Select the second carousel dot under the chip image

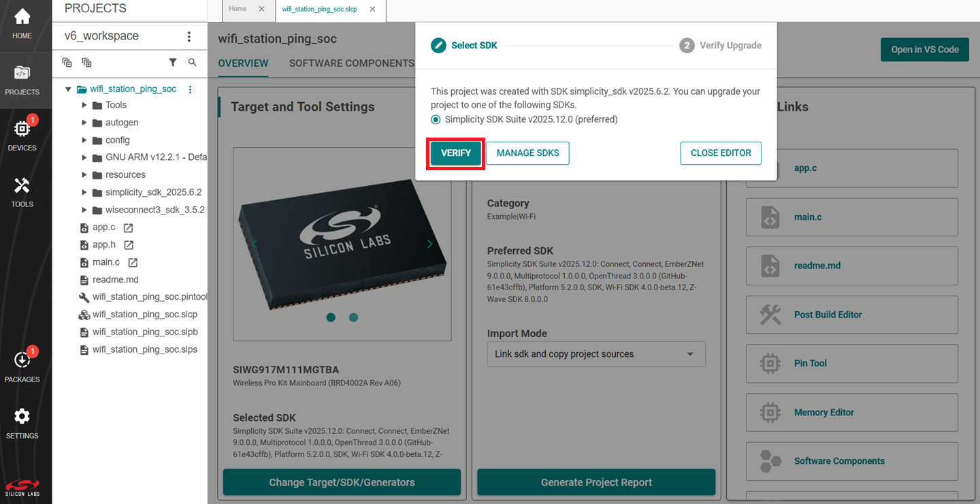tap(353, 317)
